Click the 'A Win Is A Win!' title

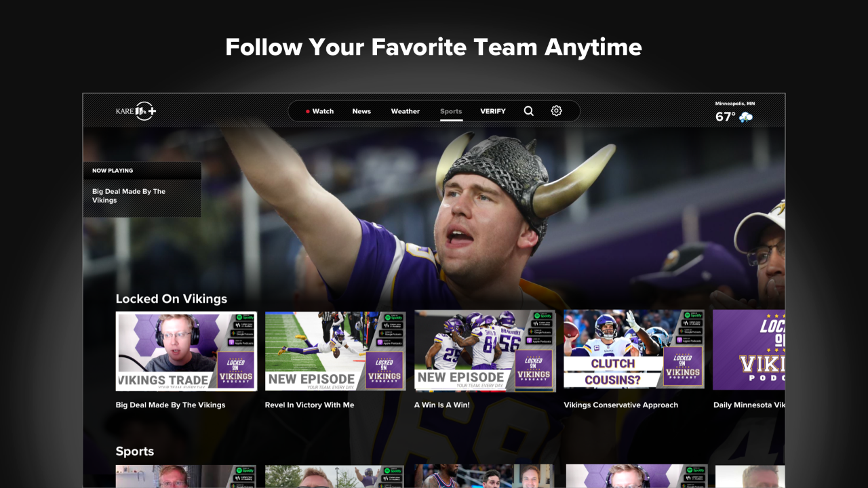[x=442, y=405]
